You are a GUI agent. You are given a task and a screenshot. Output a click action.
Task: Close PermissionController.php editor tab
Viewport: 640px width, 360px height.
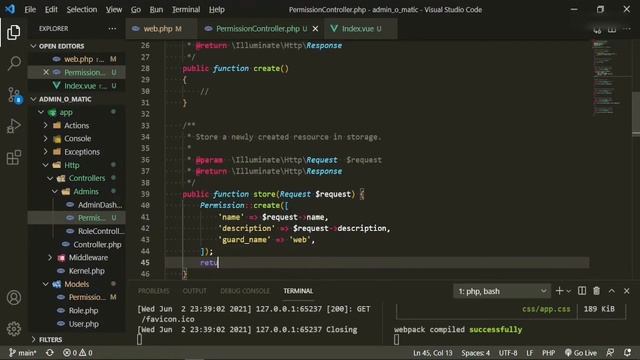point(315,29)
